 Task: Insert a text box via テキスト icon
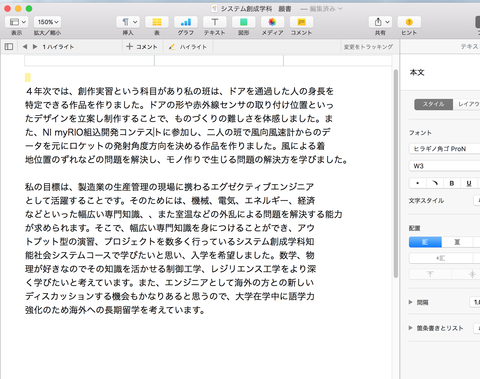point(215,22)
